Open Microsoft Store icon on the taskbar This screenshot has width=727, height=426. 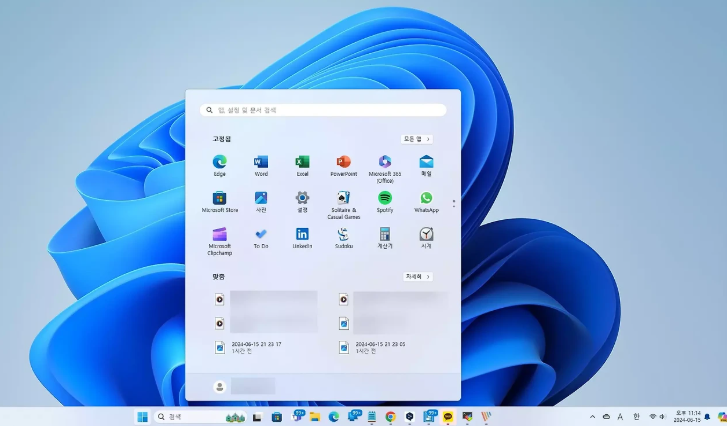pyautogui.click(x=277, y=417)
